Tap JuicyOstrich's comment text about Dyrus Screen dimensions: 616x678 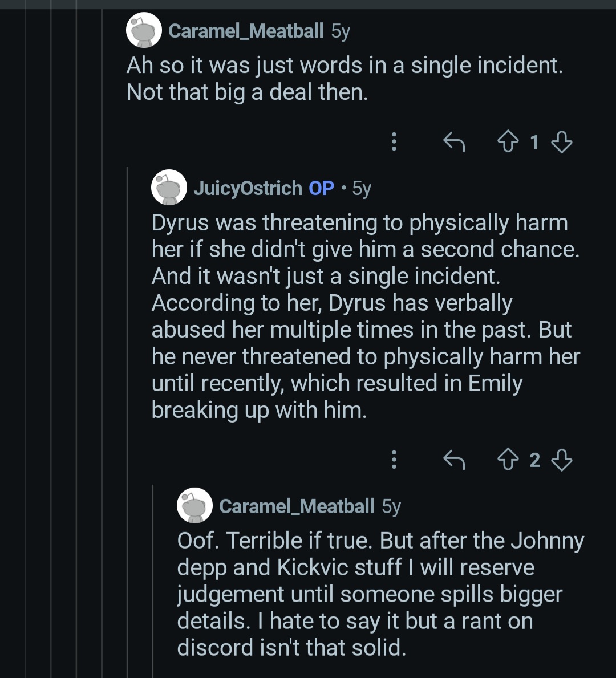365,316
